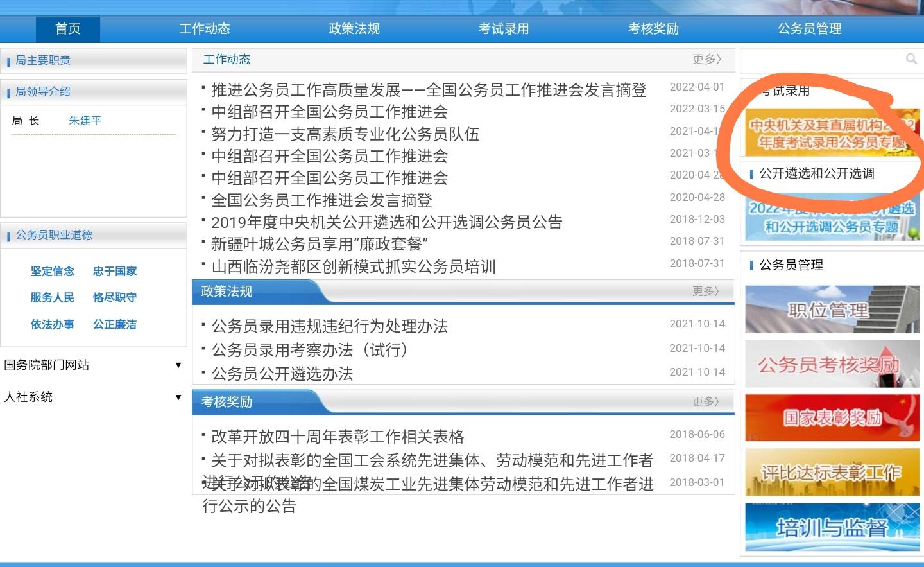Click into the search input field
The height and width of the screenshot is (567, 924).
click(x=823, y=60)
